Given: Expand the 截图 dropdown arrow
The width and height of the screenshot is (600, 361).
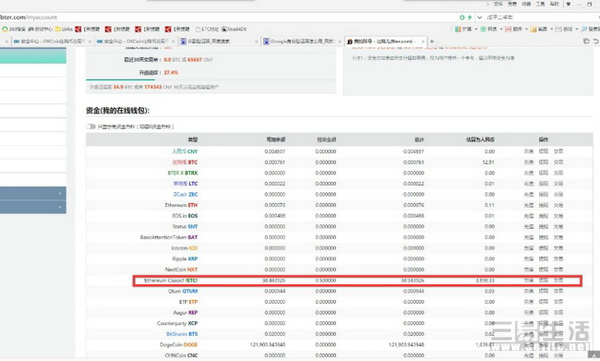Looking at the screenshot, I should [x=551, y=29].
